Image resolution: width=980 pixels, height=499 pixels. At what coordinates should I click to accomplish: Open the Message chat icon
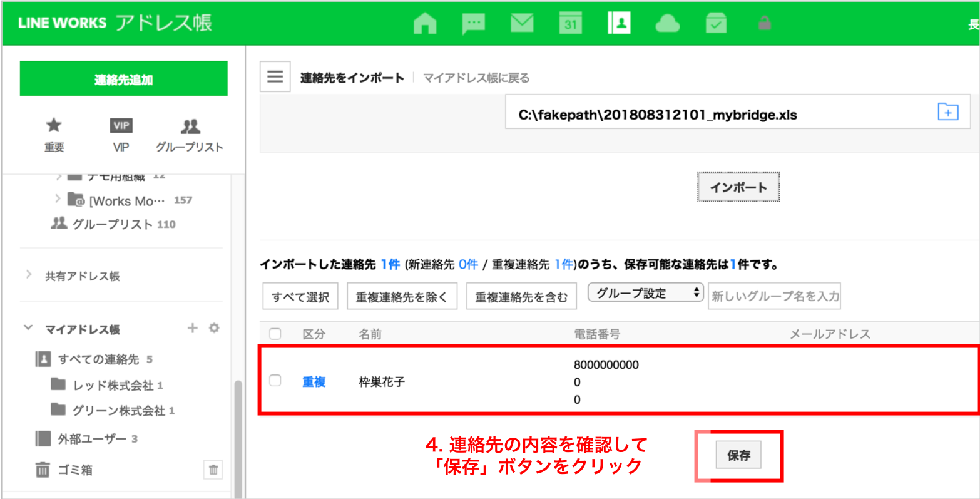click(x=473, y=24)
